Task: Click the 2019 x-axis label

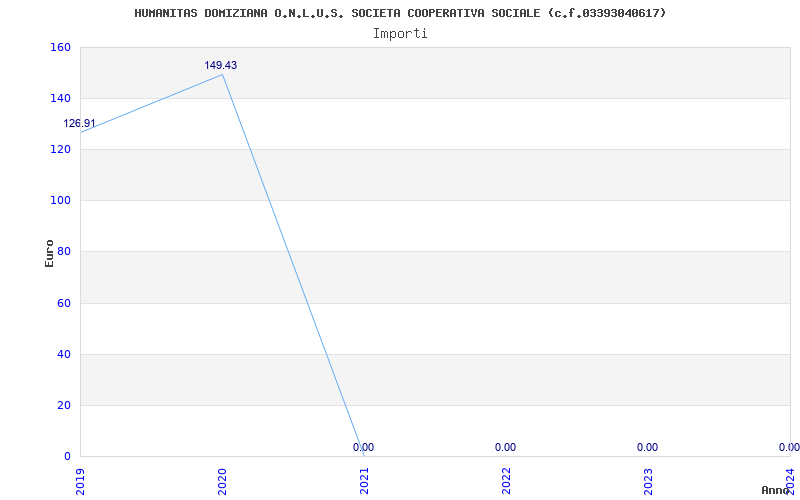Action: coord(80,482)
